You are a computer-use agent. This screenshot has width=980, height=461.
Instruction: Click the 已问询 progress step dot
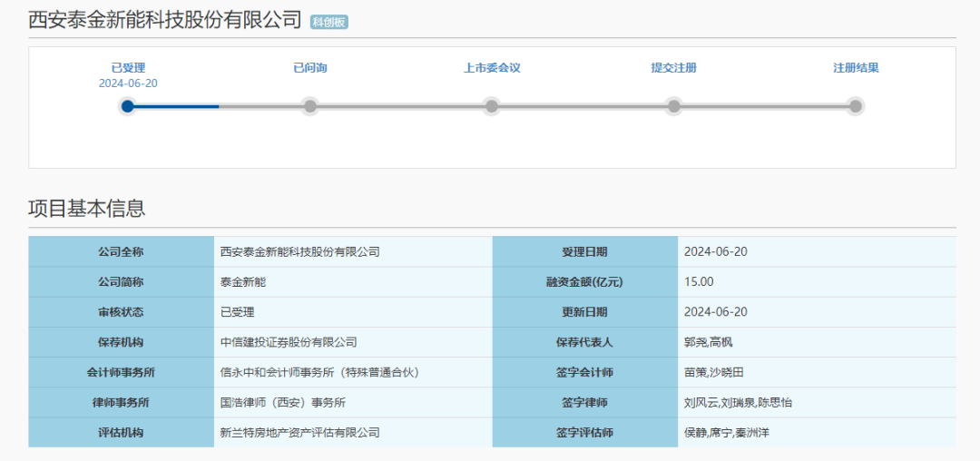point(310,106)
